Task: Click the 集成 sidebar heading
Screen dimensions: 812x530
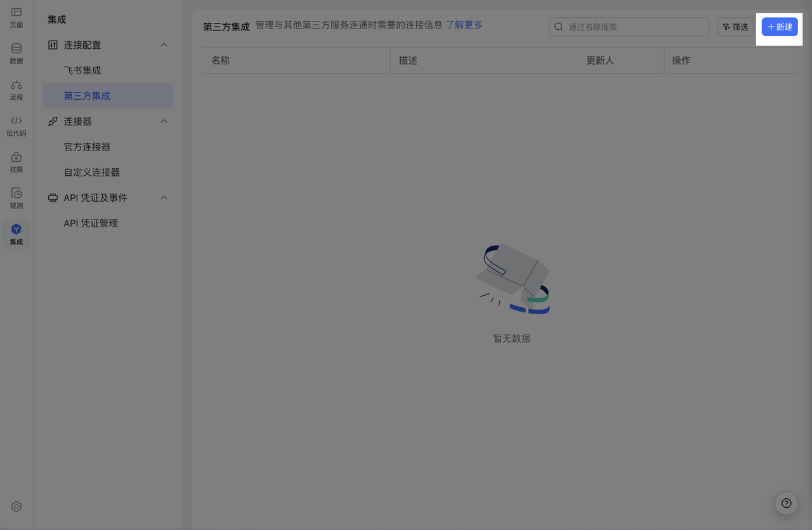Action: [x=57, y=20]
